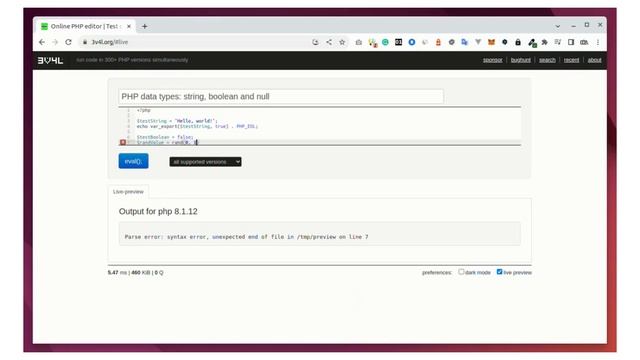Bookmark this page with the star icon
This screenshot has height=360, width=640.
click(342, 42)
